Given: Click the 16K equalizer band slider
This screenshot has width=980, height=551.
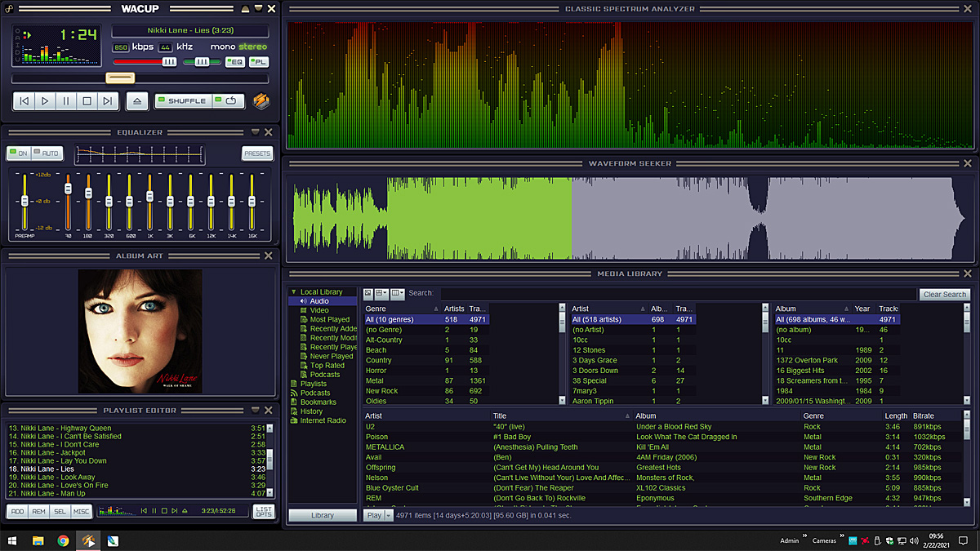Looking at the screenshot, I should click(252, 201).
